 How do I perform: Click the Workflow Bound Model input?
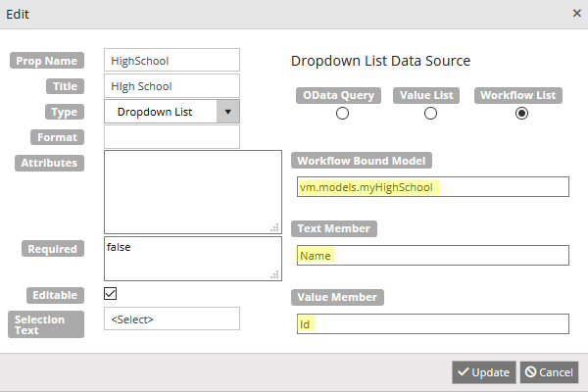[x=431, y=187]
